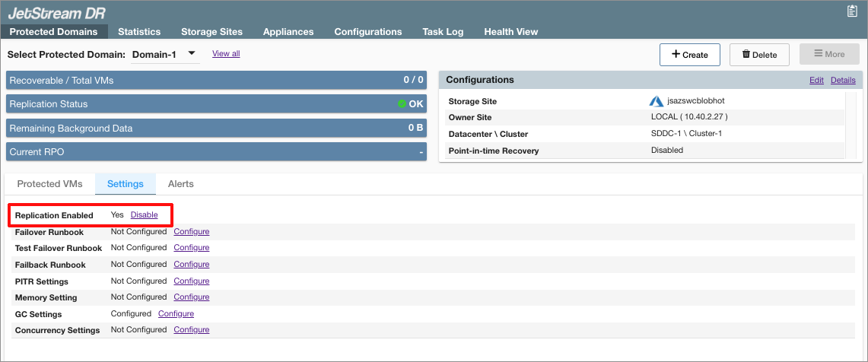Click the clipboard icon in top-right corner
The width and height of the screenshot is (868, 362).
click(852, 11)
